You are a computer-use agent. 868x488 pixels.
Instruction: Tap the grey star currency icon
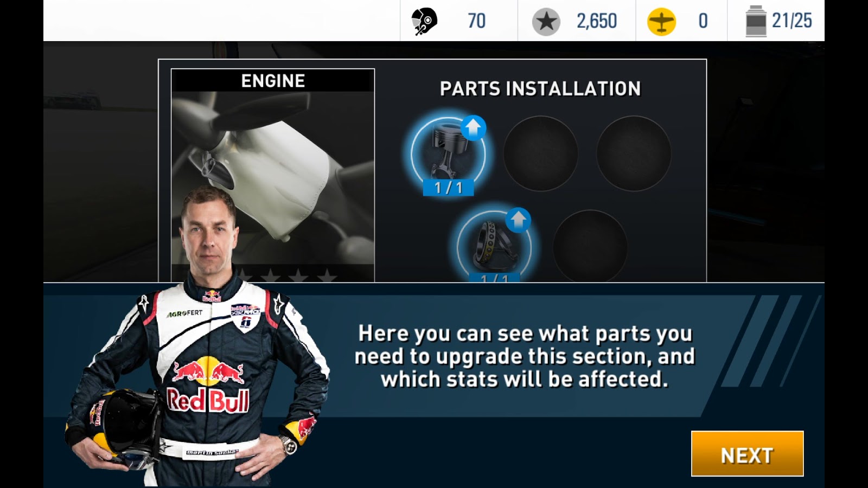546,22
